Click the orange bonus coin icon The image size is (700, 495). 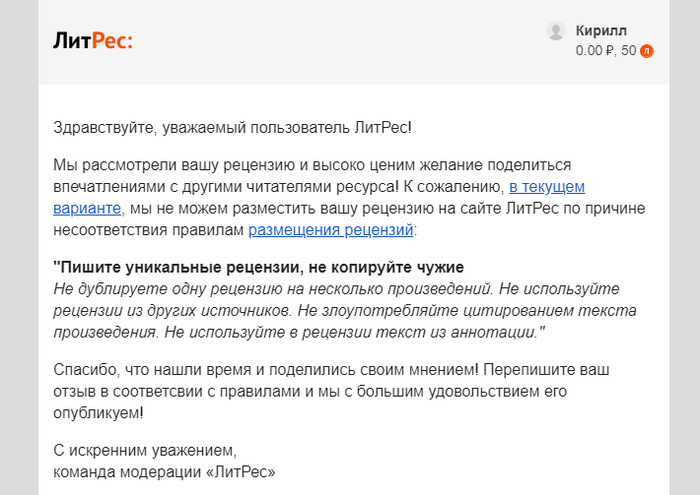pos(646,51)
